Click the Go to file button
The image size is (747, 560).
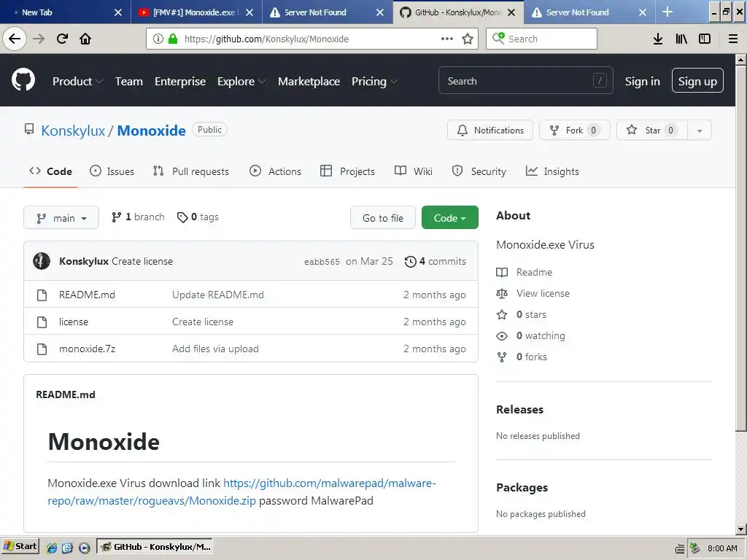tap(383, 217)
